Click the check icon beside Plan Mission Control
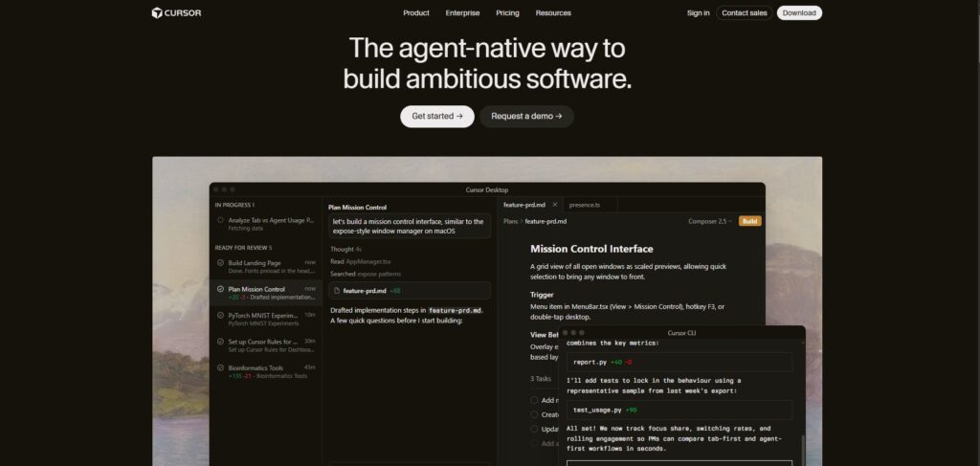This screenshot has height=466, width=980. (x=221, y=289)
